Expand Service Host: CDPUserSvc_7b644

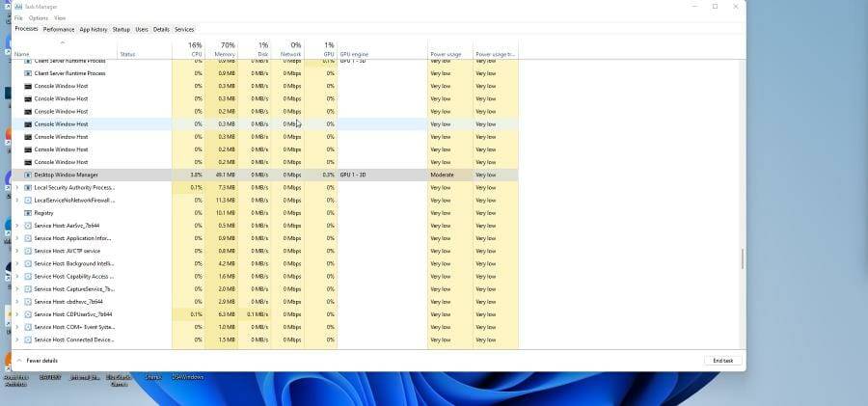[16, 314]
